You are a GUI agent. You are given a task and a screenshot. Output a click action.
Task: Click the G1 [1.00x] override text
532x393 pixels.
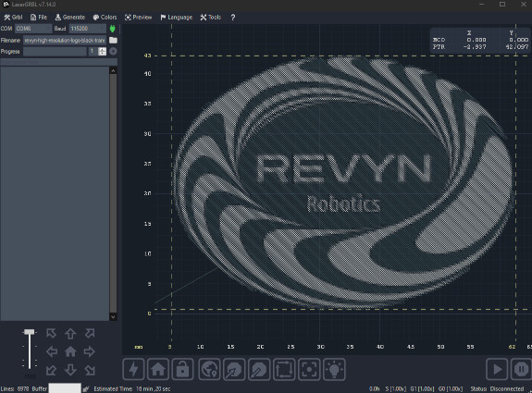tap(422, 389)
